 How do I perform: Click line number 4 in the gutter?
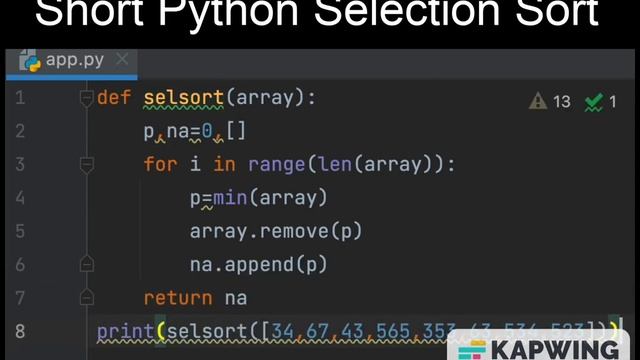(x=20, y=198)
